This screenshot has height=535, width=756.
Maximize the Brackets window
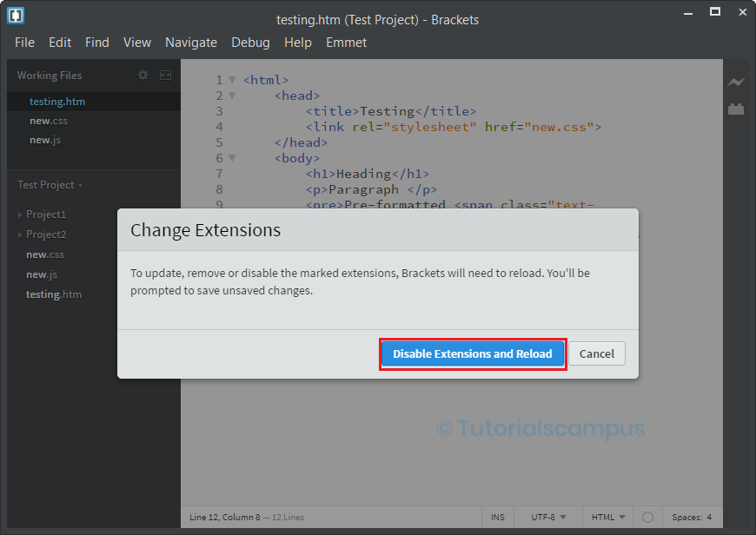tap(715, 11)
